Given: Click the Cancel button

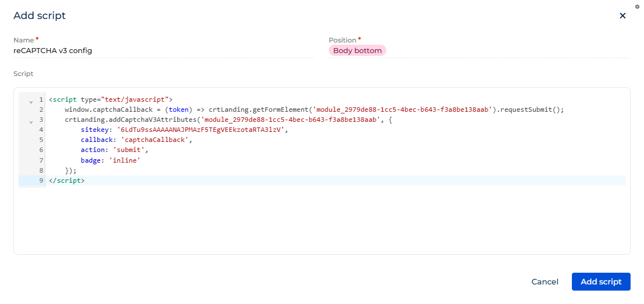Looking at the screenshot, I should coord(544,282).
